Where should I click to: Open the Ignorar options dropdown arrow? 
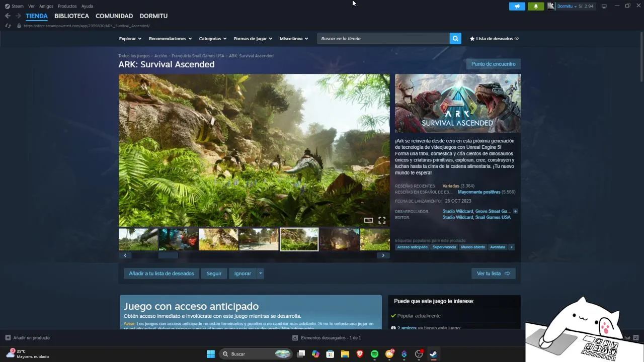[260, 274]
